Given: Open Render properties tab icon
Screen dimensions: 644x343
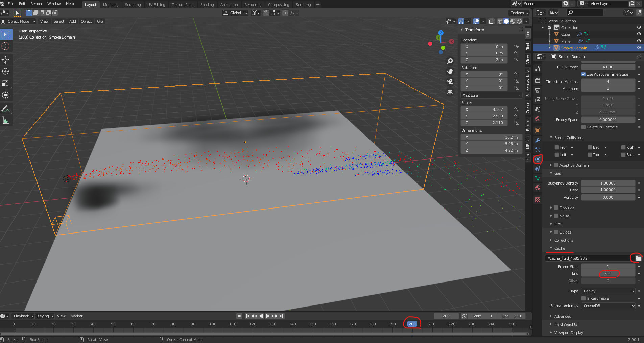Looking at the screenshot, I should (x=538, y=81).
